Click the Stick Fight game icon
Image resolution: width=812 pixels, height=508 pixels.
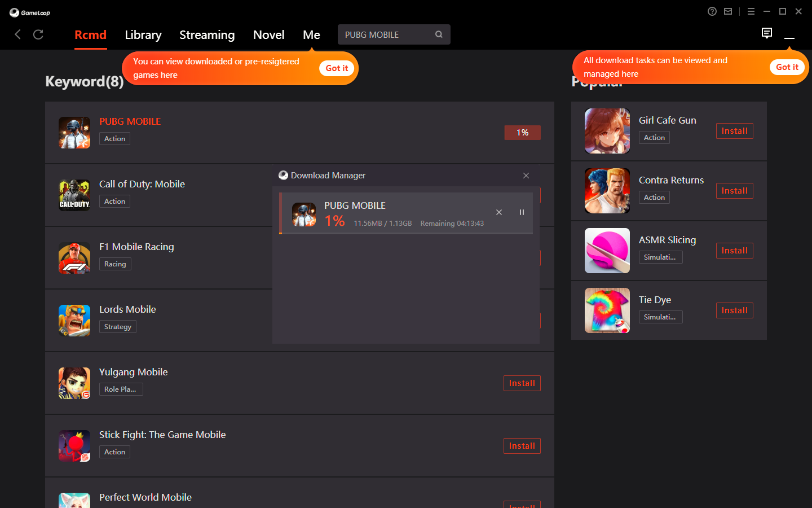click(74, 446)
